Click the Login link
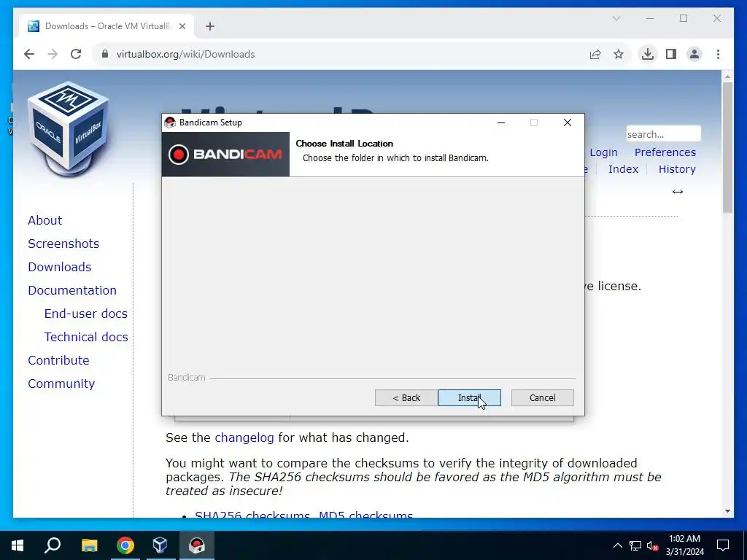Screen dimensions: 747x560 pos(603,152)
